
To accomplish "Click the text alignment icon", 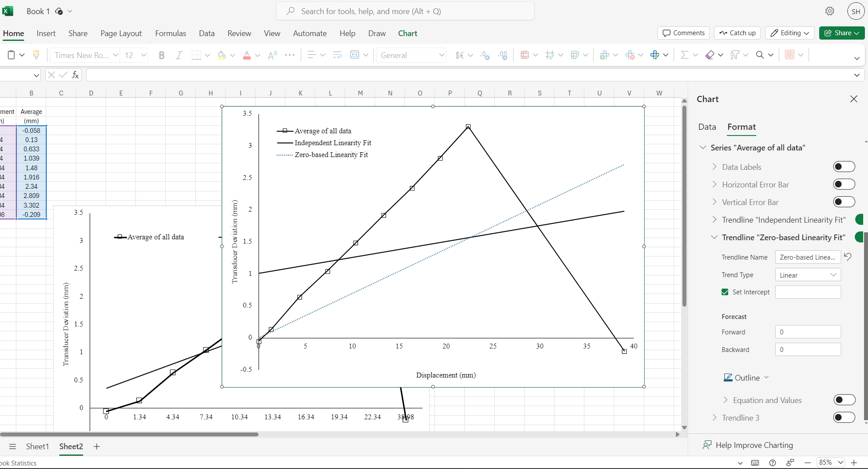I will (311, 55).
